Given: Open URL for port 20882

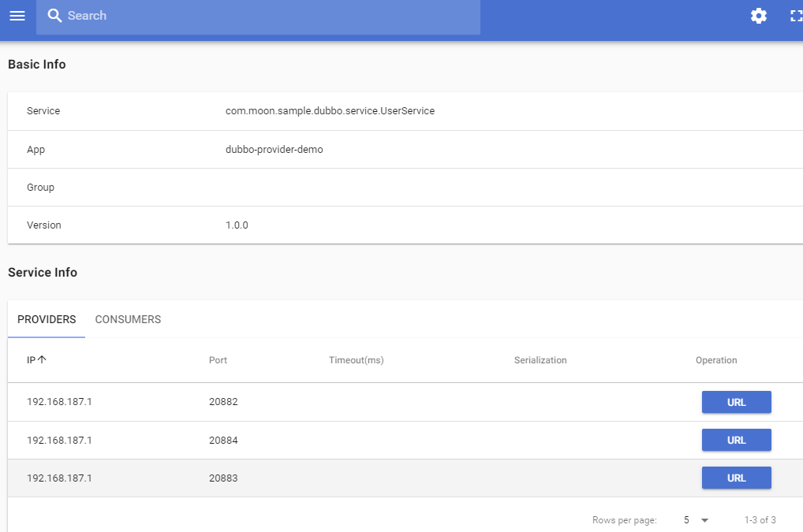Looking at the screenshot, I should (737, 402).
